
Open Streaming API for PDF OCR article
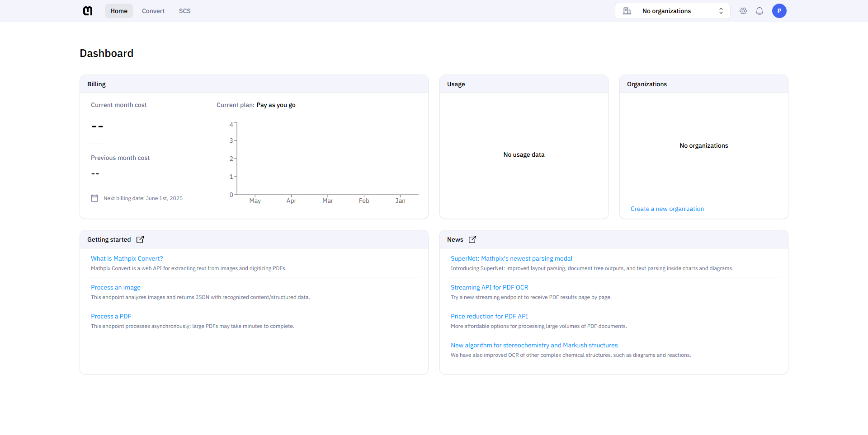coord(489,287)
